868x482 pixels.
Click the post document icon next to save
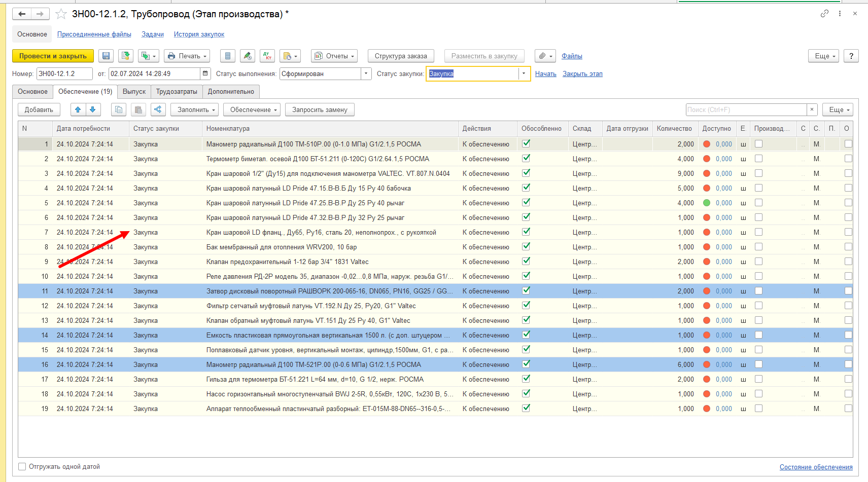[x=126, y=56]
